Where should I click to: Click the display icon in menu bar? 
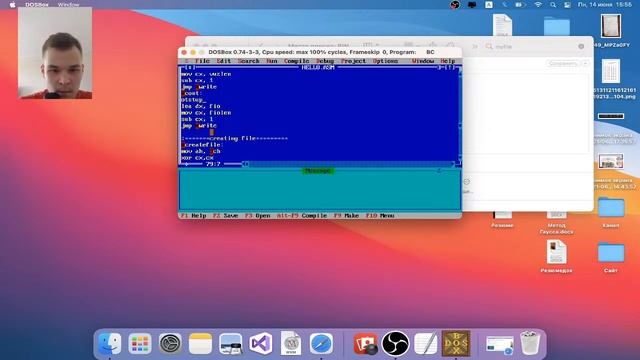(x=472, y=4)
